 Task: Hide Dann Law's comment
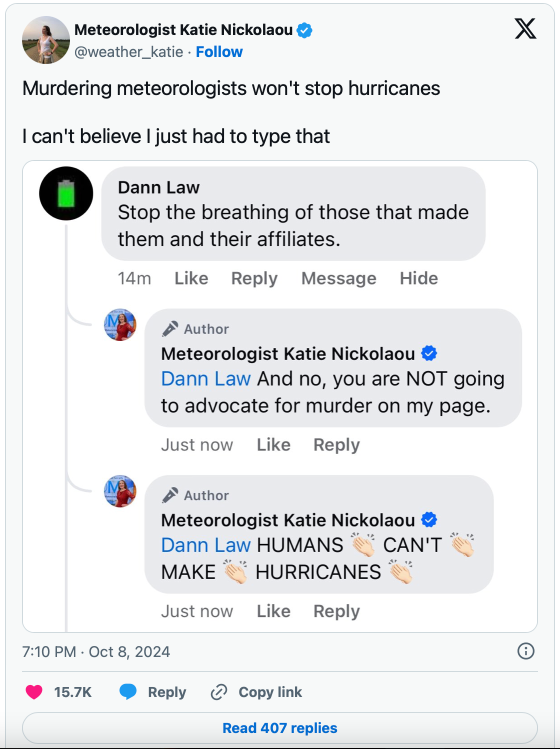tap(418, 278)
